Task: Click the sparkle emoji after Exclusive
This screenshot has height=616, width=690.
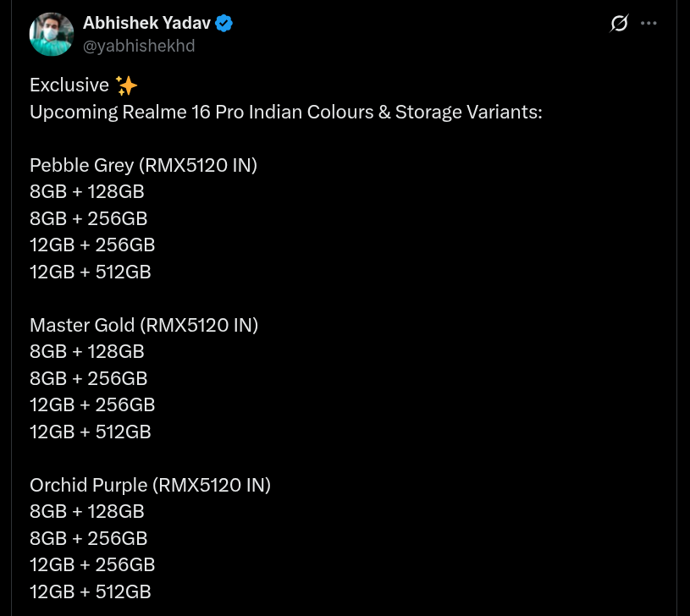Action: pyautogui.click(x=125, y=85)
